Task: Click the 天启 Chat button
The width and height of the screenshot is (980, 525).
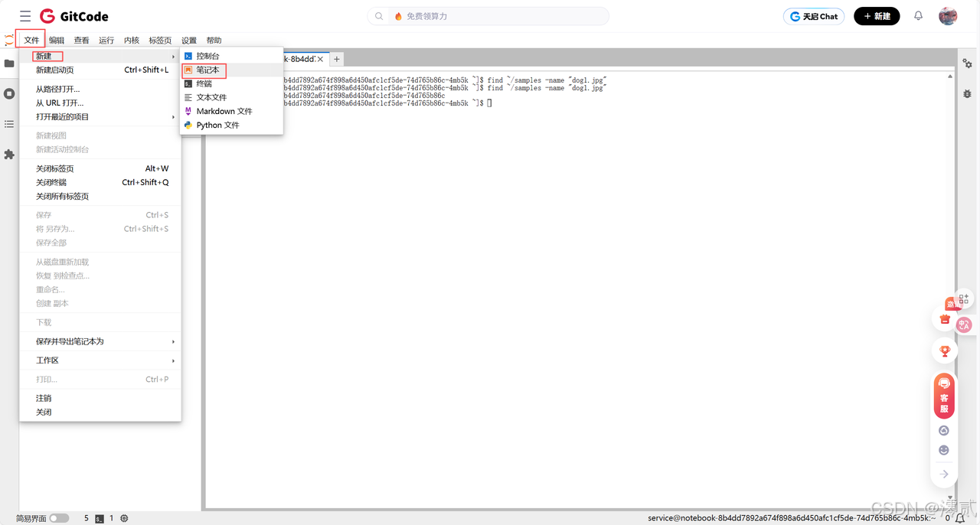Action: (x=814, y=16)
